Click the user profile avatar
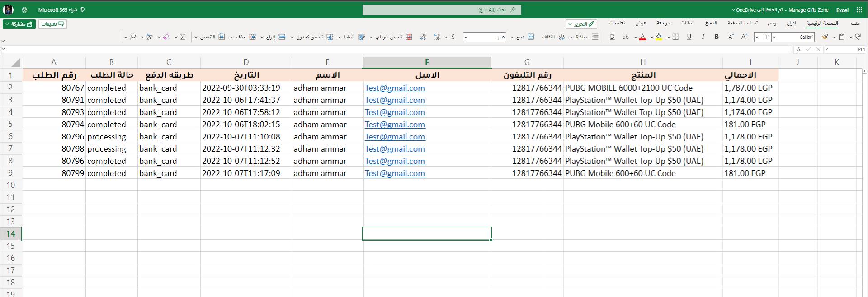 tap(8, 9)
